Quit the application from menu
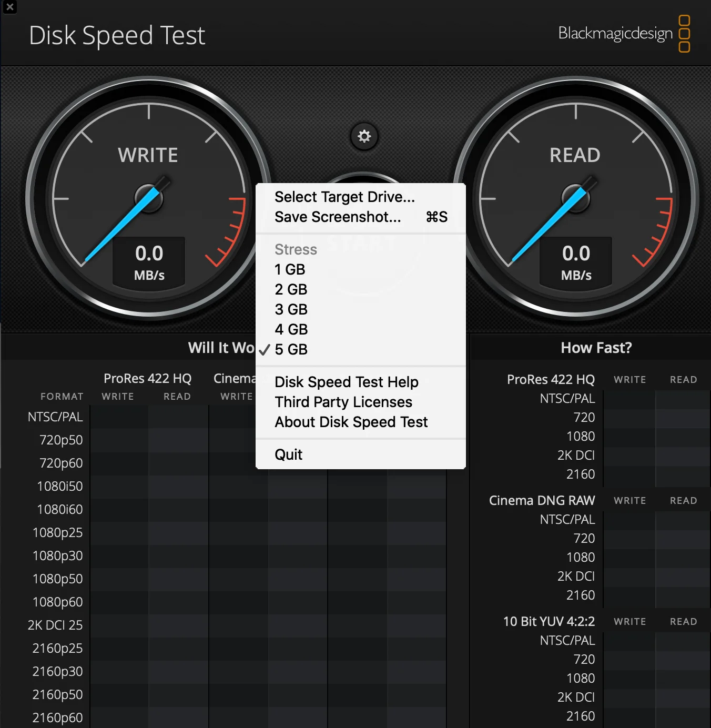711x728 pixels. click(288, 454)
